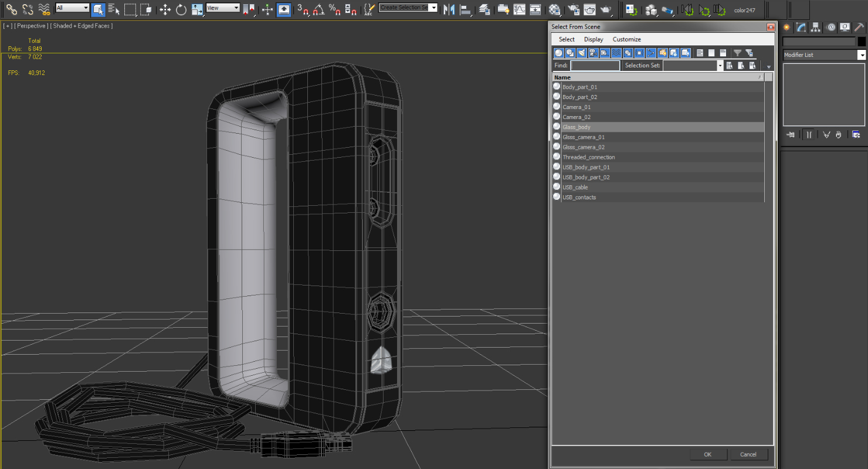
Task: Toggle 3D Snaps
Action: click(303, 9)
